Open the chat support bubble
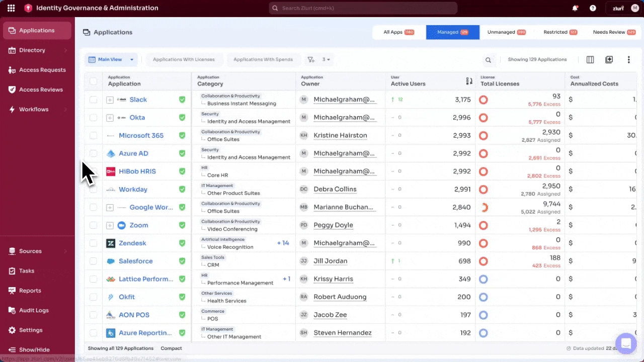Image resolution: width=644 pixels, height=362 pixels. pyautogui.click(x=626, y=343)
